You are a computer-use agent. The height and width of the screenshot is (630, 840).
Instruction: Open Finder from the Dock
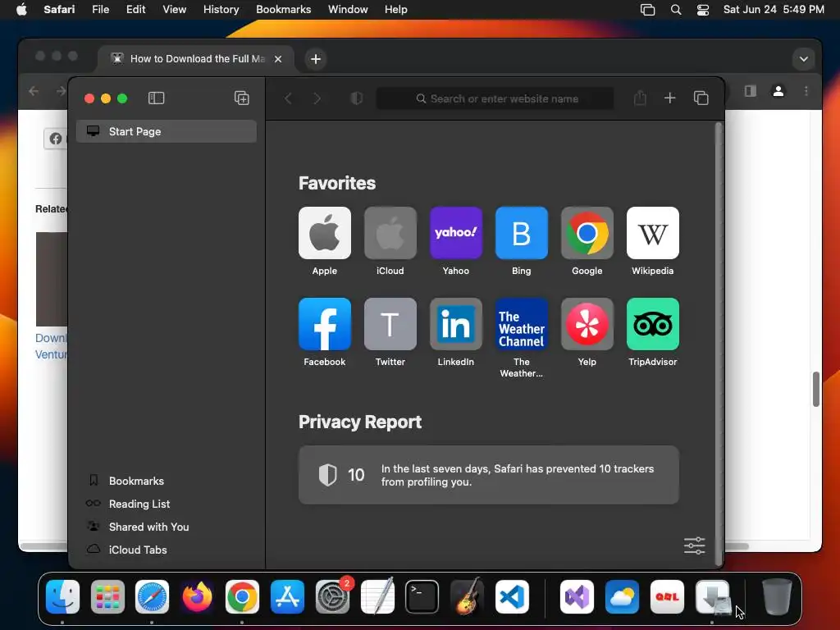[x=62, y=597]
